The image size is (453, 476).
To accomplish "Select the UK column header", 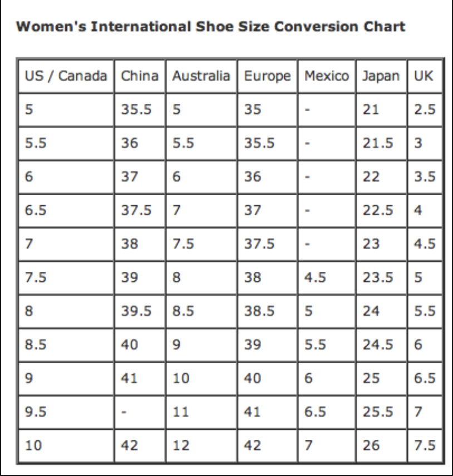I will pos(425,76).
